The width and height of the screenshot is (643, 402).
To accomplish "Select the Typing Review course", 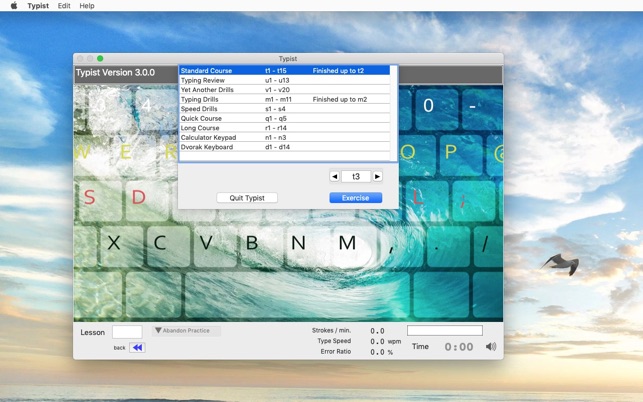I will 285,80.
